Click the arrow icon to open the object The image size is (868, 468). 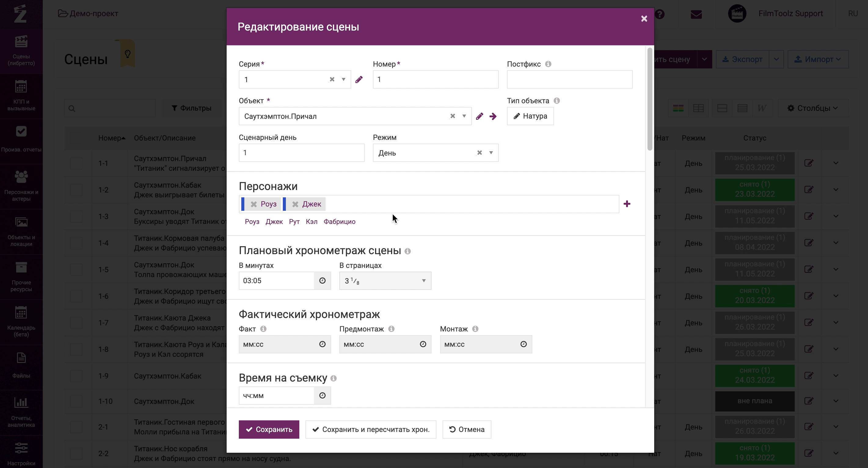(493, 116)
